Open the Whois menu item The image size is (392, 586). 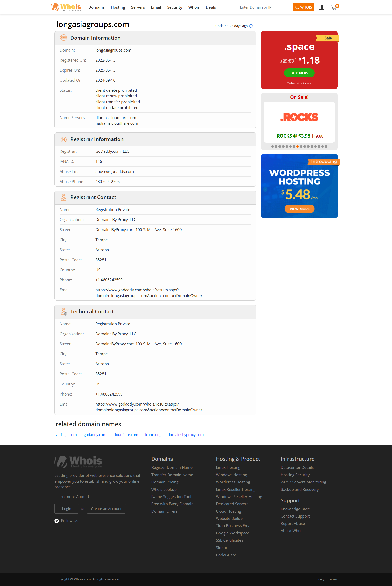[194, 7]
